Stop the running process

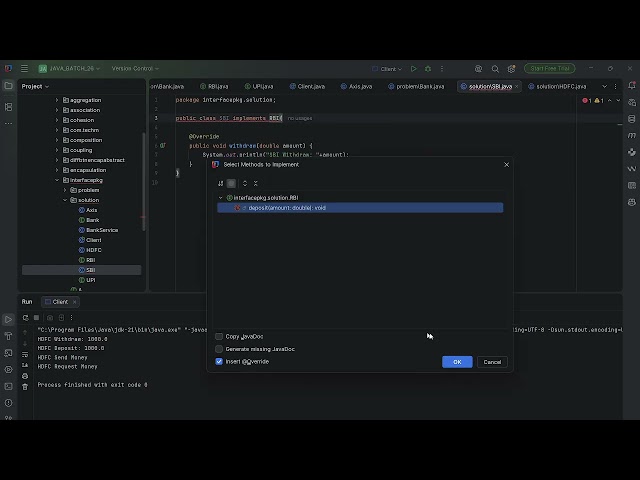point(36,318)
